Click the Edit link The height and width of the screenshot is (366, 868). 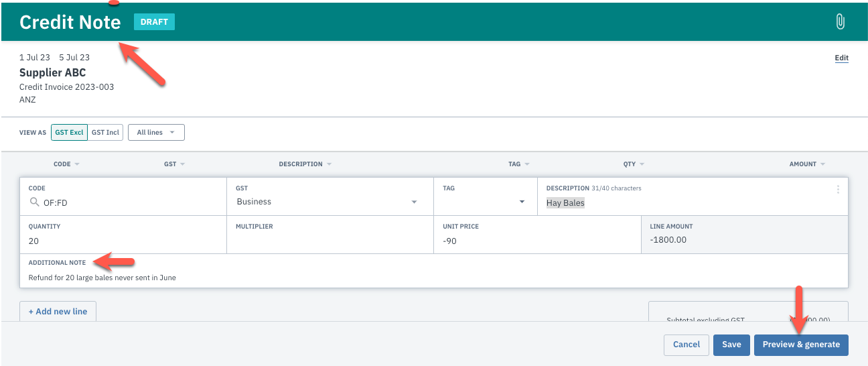coord(841,58)
